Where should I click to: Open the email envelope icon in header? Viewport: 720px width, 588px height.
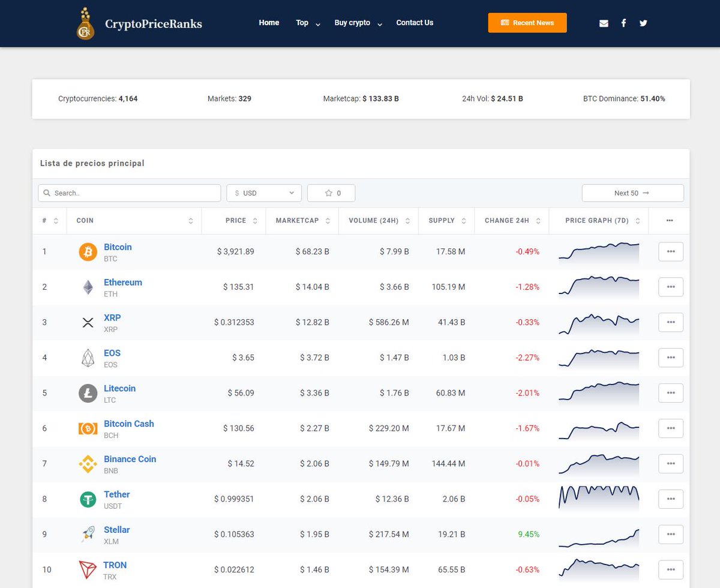[604, 23]
